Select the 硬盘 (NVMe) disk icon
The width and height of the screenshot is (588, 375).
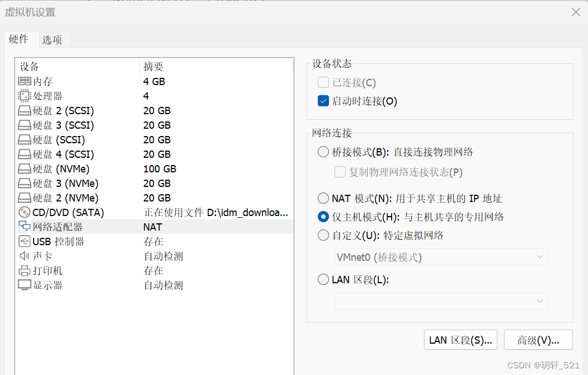coord(25,169)
